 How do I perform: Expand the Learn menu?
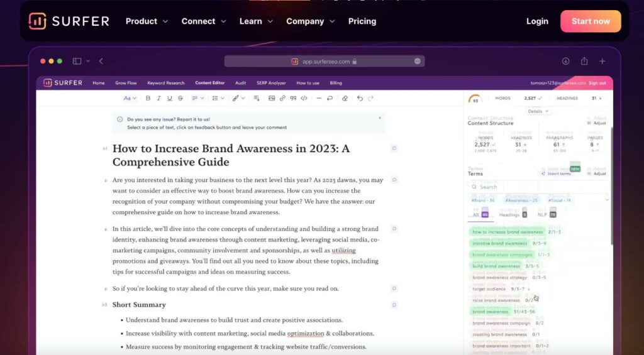coord(256,21)
